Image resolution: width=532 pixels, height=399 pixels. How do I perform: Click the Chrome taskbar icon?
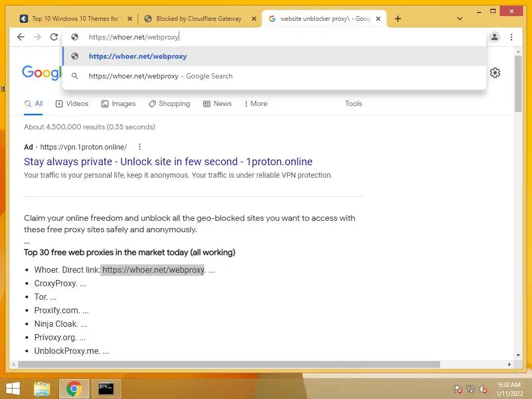[x=74, y=389]
